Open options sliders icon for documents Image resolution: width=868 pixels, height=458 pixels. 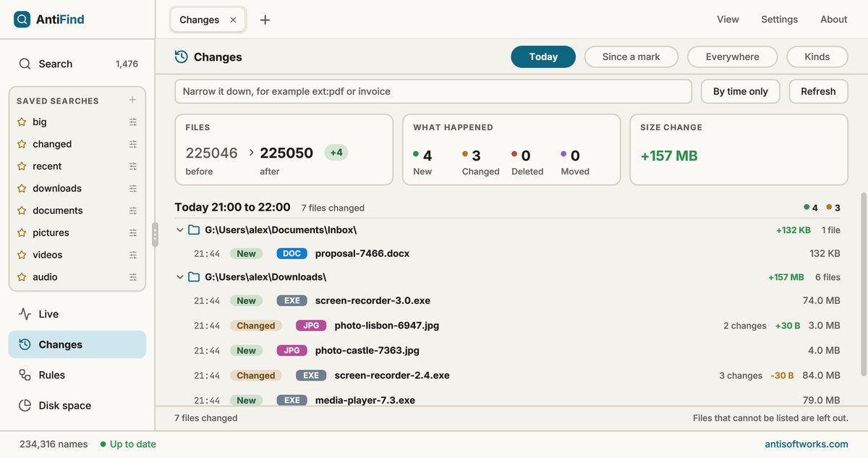(x=133, y=211)
